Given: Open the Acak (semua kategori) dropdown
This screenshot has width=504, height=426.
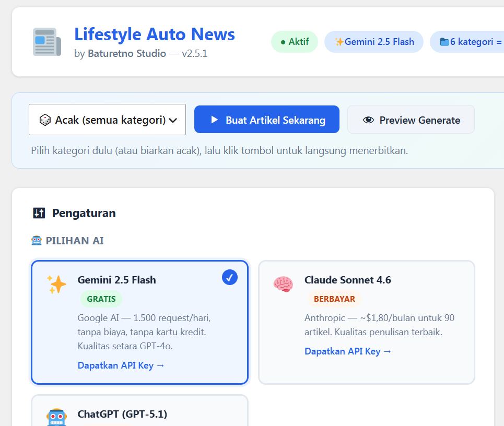Looking at the screenshot, I should [108, 120].
